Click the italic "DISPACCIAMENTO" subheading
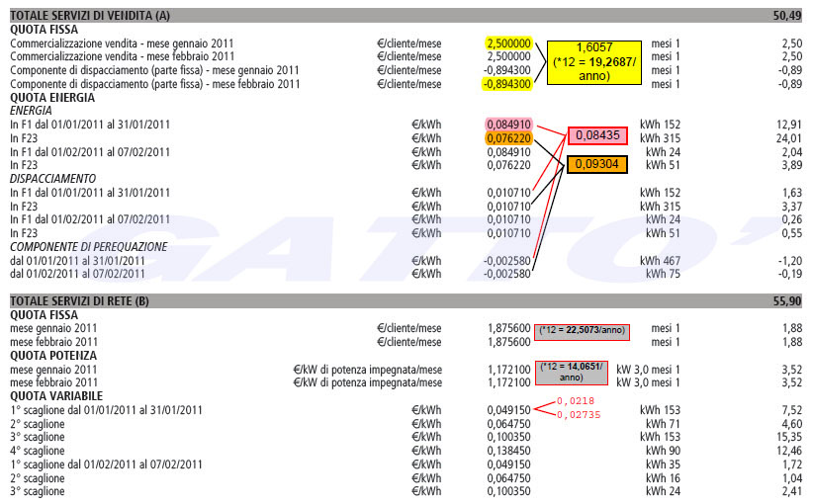 tap(52, 179)
